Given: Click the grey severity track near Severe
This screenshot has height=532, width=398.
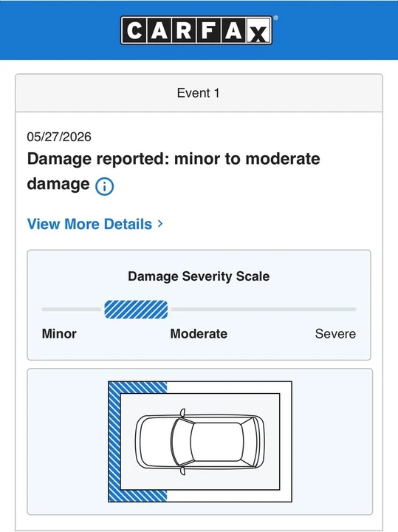Looking at the screenshot, I should [x=264, y=310].
